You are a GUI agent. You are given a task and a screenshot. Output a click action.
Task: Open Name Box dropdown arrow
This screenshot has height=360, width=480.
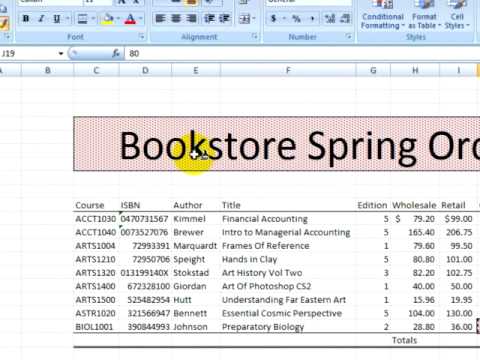click(61, 53)
